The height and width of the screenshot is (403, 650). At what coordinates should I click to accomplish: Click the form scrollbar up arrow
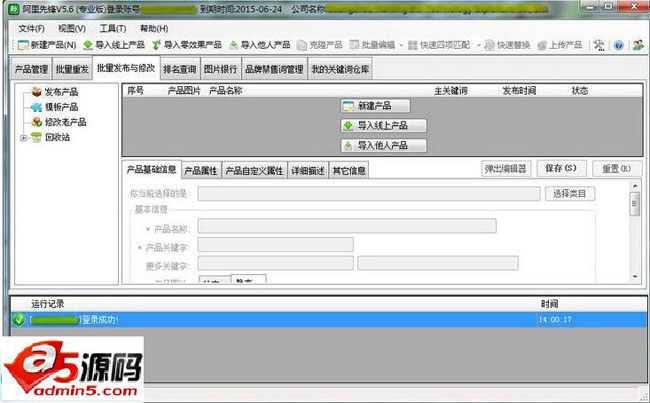click(x=635, y=185)
